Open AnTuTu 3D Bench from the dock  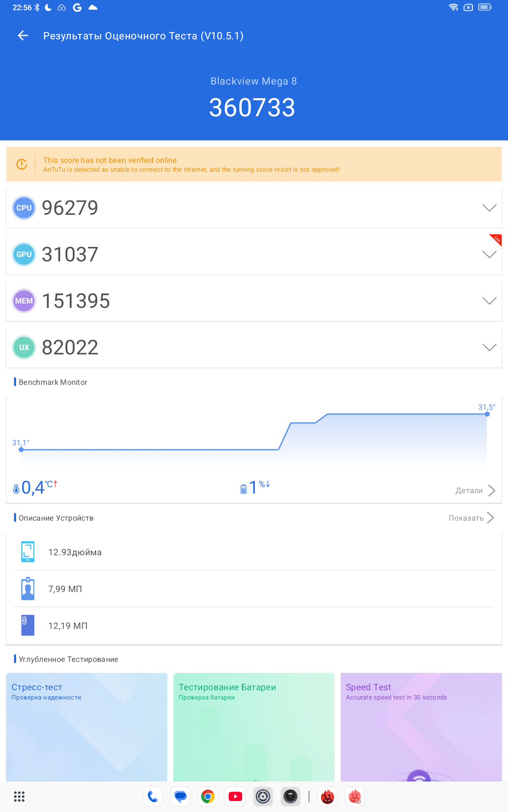[x=355, y=797]
